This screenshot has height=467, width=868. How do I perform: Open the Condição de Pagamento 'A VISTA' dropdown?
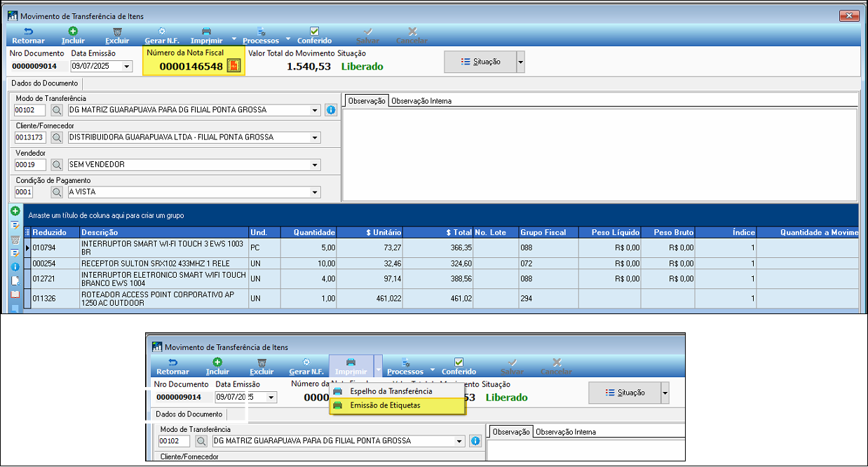(x=315, y=192)
